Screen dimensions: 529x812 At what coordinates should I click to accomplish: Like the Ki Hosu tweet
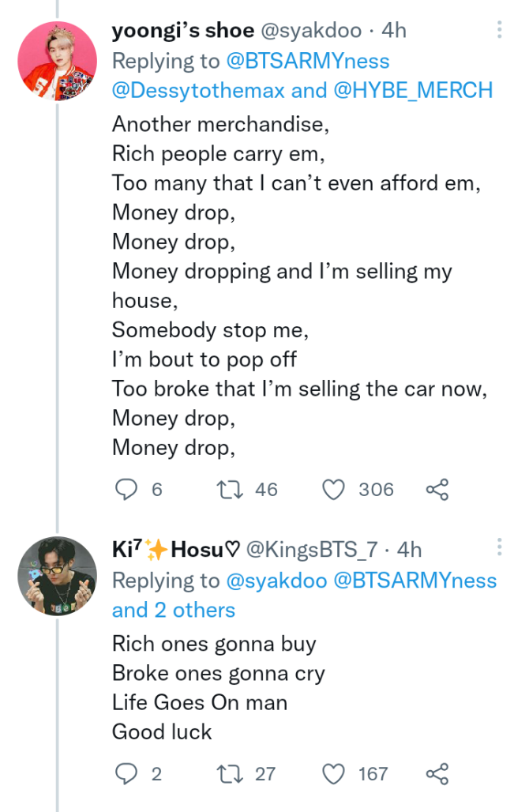[334, 773]
